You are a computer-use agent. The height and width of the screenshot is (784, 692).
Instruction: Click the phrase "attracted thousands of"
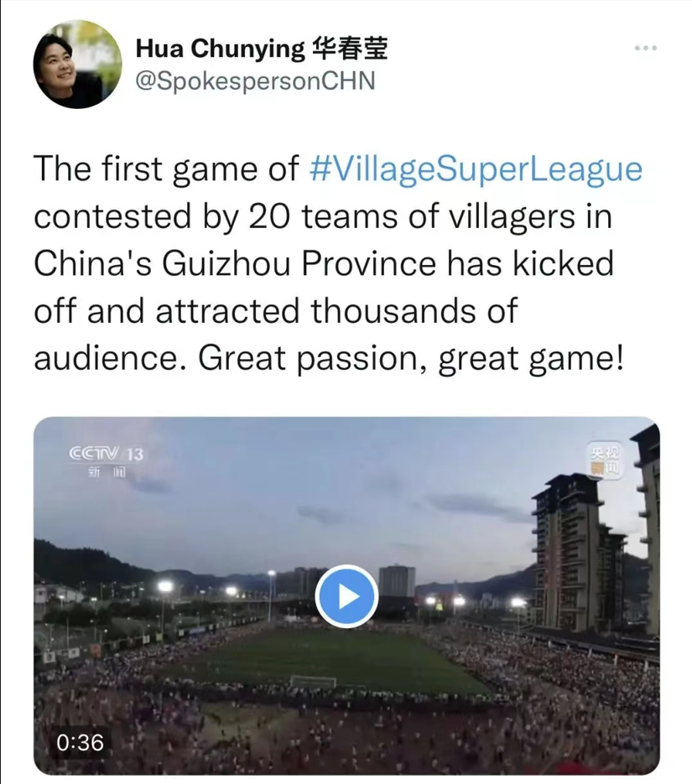point(336,310)
